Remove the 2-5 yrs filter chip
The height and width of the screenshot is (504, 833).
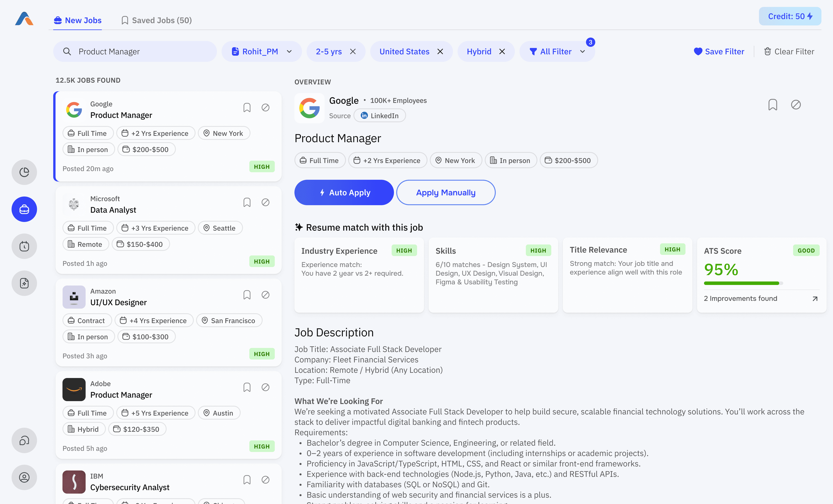(353, 52)
